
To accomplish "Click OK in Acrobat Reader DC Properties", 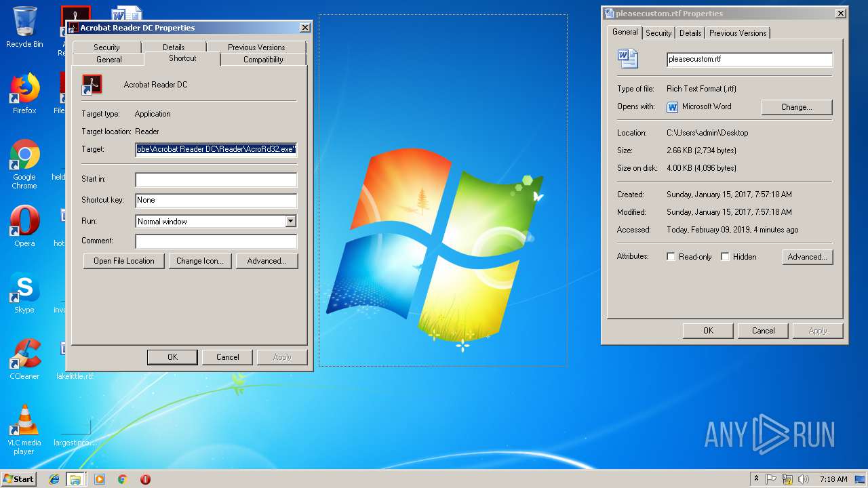I will (x=172, y=357).
